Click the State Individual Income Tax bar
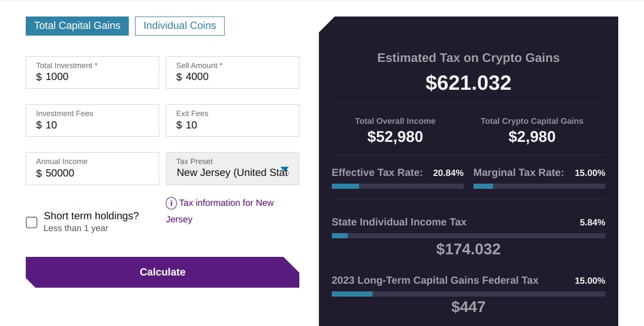Screen dimensions: 644x326 pyautogui.click(x=468, y=236)
